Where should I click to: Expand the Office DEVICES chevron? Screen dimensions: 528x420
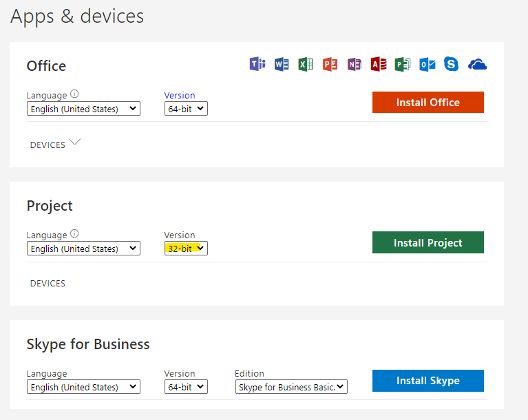pyautogui.click(x=75, y=142)
